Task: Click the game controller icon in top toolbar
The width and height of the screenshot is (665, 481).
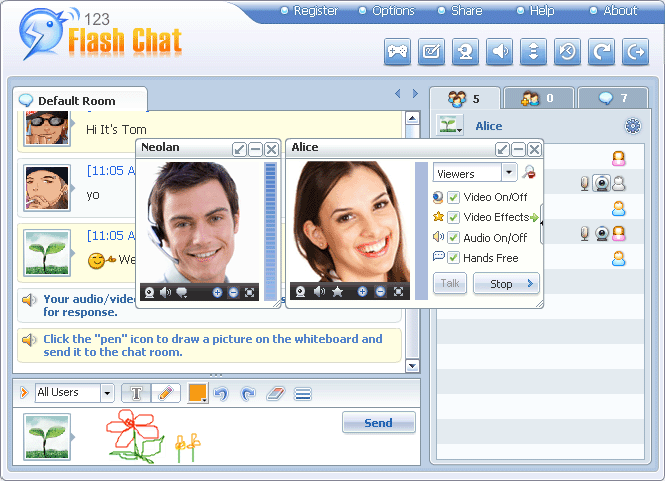Action: coord(397,52)
